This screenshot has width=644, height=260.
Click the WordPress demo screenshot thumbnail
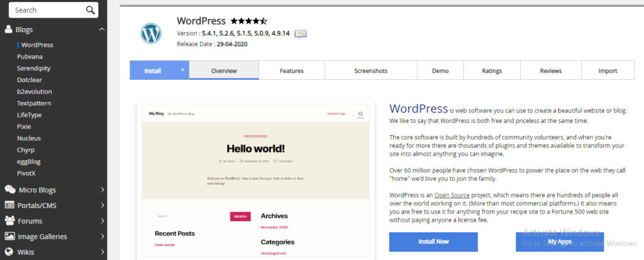255,181
